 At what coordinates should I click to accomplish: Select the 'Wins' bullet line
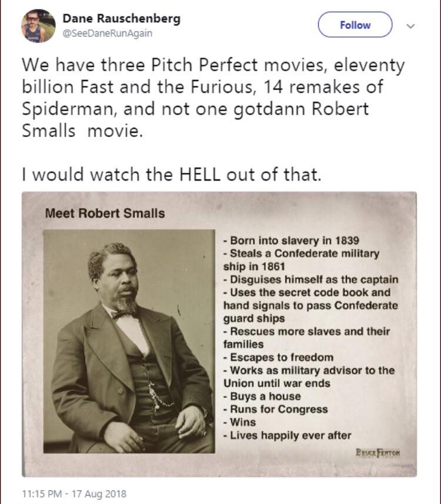click(239, 422)
